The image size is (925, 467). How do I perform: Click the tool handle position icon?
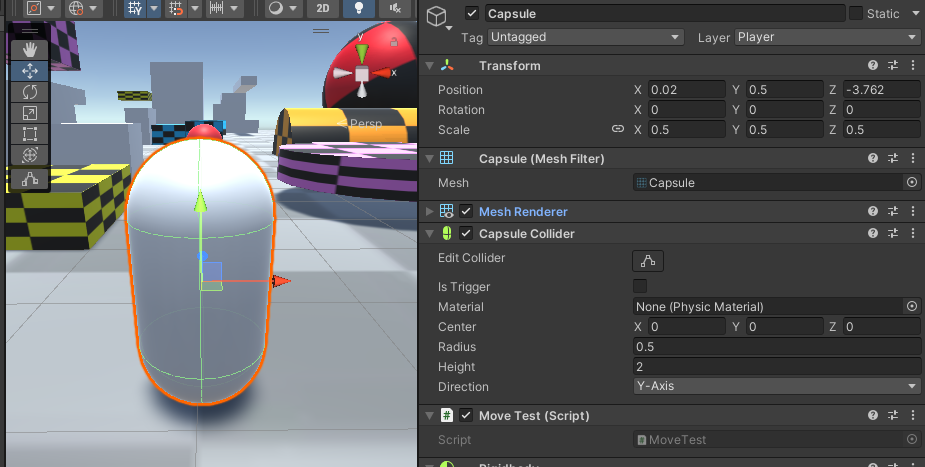(34, 8)
